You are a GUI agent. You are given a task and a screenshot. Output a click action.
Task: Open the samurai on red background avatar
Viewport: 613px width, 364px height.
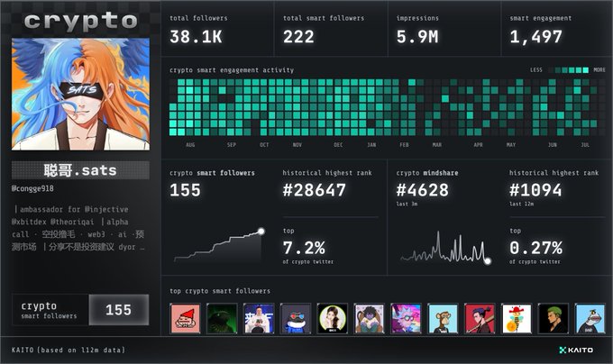(x=480, y=319)
